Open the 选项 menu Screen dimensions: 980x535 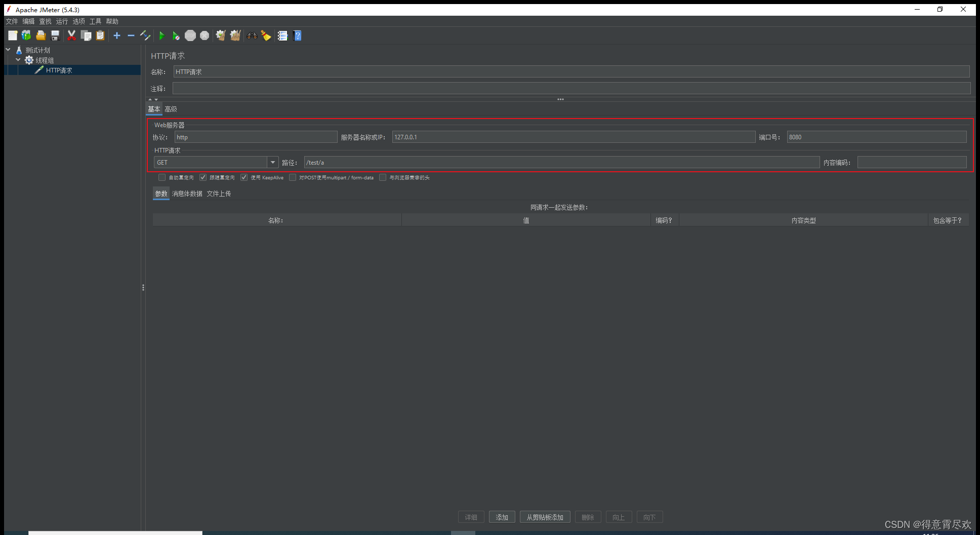pos(78,21)
